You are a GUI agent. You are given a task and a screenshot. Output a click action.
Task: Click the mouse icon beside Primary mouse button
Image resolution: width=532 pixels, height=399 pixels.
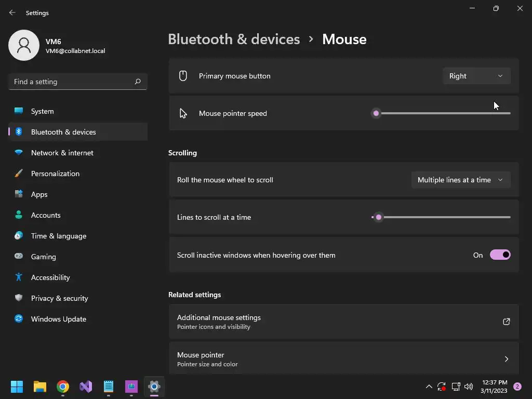[183, 76]
